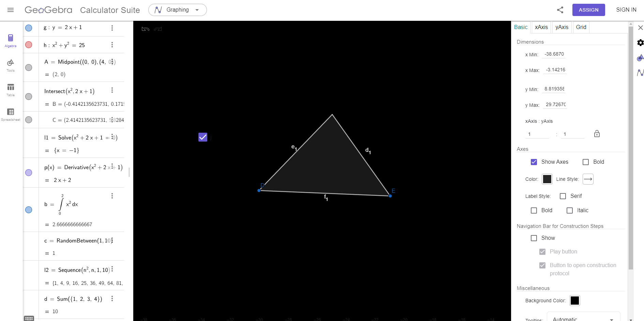The image size is (644, 321).
Task: Click the y Min input field
Action: coord(554,89)
